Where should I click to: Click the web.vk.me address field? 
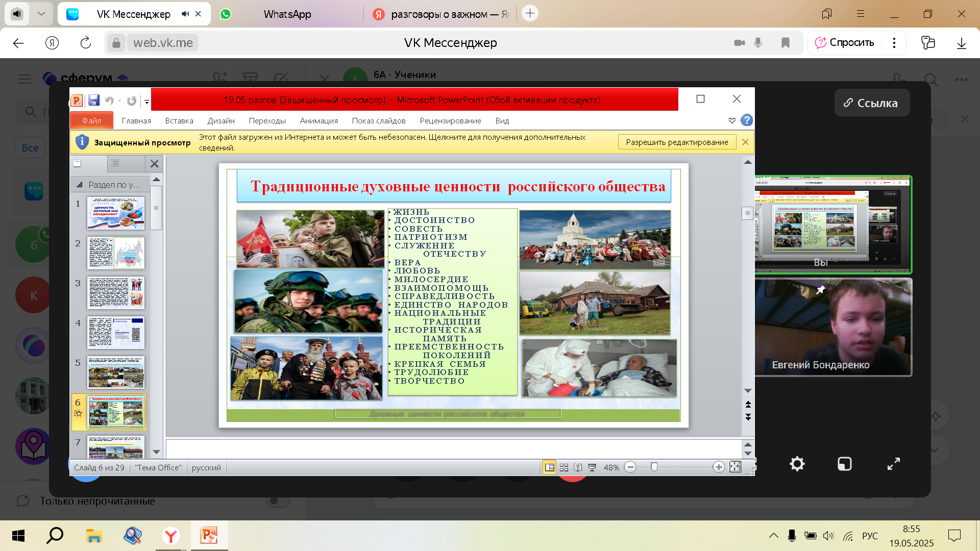pos(163,43)
